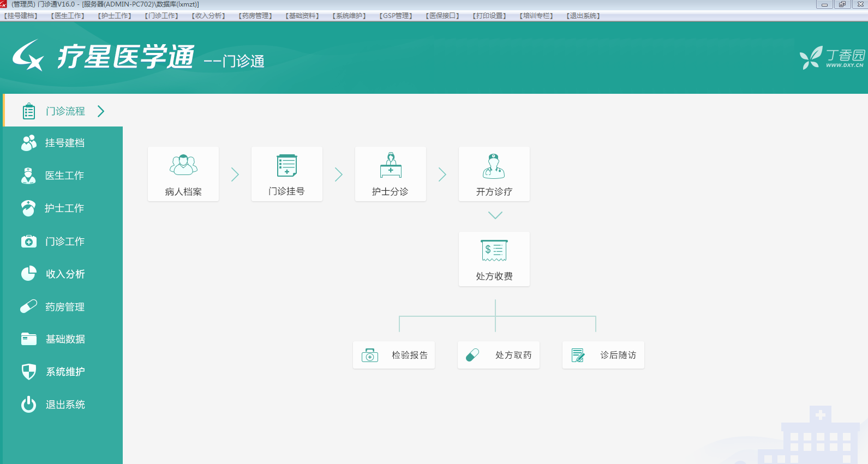
Task: Open the 开方诊疗 doctor prescription icon
Action: tap(494, 166)
